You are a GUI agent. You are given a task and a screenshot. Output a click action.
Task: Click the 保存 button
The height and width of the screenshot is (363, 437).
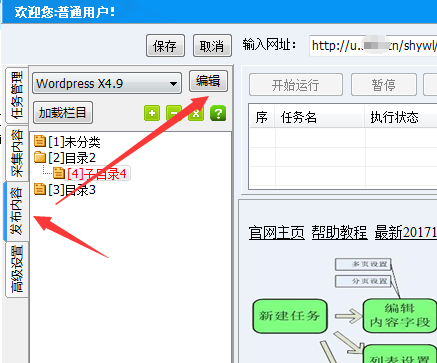pyautogui.click(x=165, y=46)
